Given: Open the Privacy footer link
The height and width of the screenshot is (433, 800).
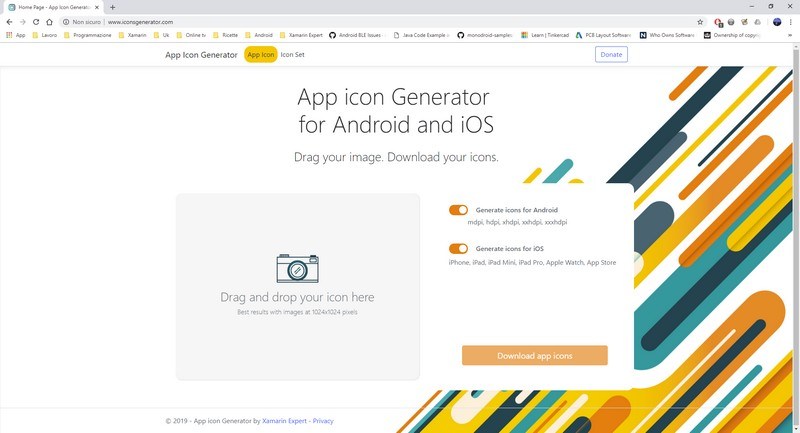Looking at the screenshot, I should pyautogui.click(x=323, y=421).
